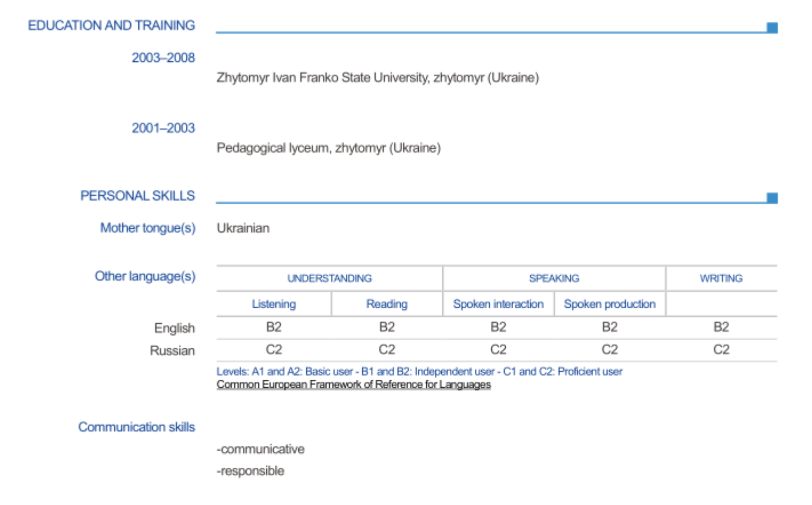Select the Spoken interaction sub-header

point(498,304)
